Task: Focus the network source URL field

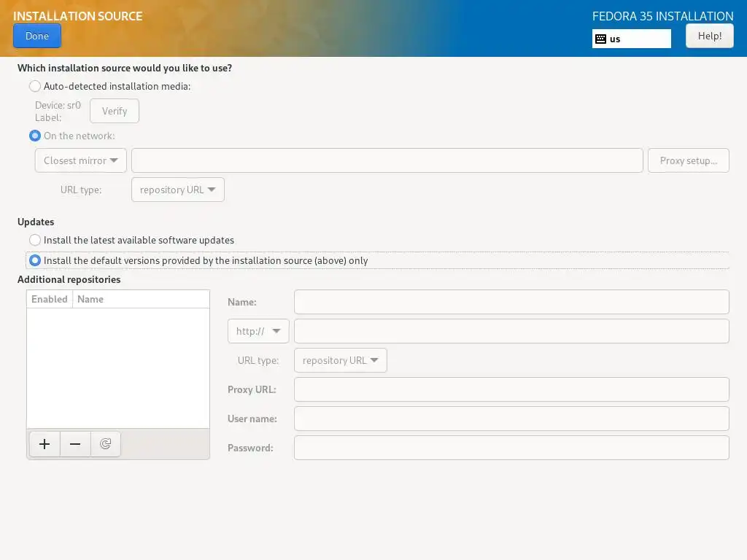Action: tap(387, 160)
